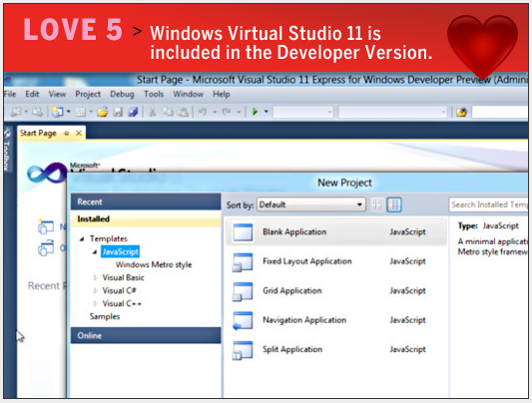Select JavaScript in the templates tree
The height and width of the screenshot is (403, 532).
point(120,251)
